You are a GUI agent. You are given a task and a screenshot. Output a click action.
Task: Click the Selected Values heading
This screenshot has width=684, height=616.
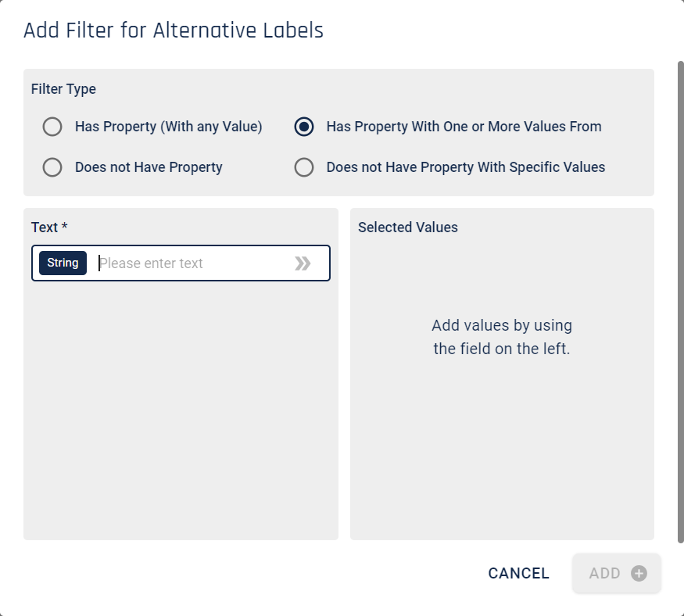pyautogui.click(x=408, y=227)
